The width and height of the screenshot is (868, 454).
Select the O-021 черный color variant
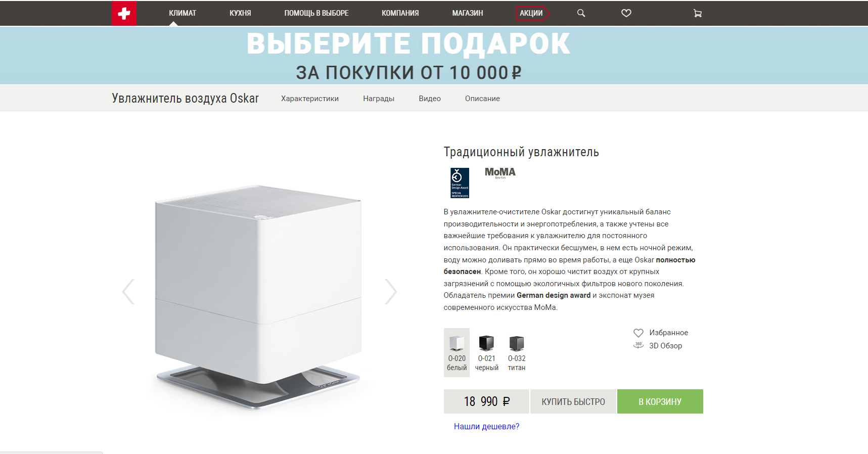click(x=487, y=353)
